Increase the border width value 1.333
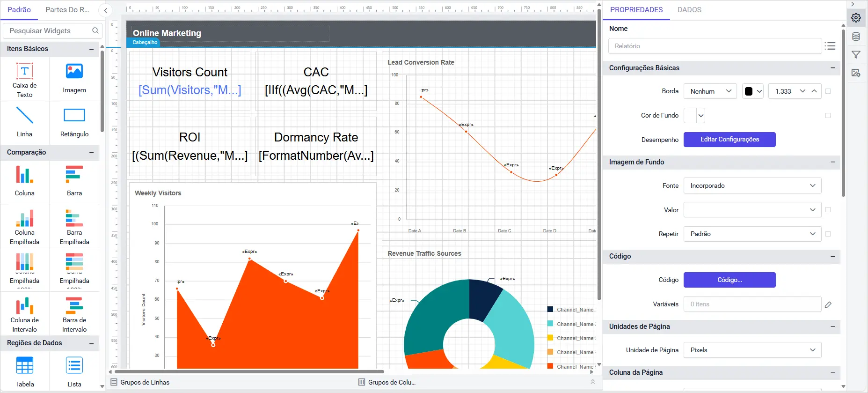 (814, 91)
